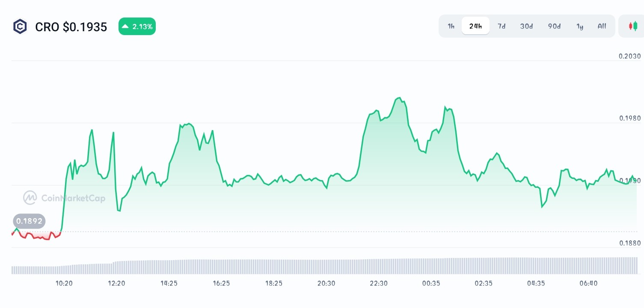Click the 0.1880 y-axis label

[630, 243]
